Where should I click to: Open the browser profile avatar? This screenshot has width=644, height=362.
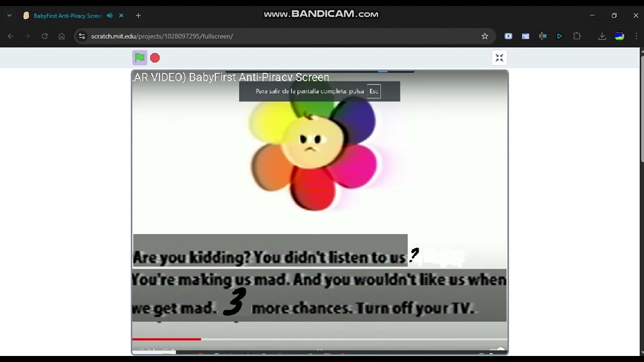pyautogui.click(x=619, y=36)
